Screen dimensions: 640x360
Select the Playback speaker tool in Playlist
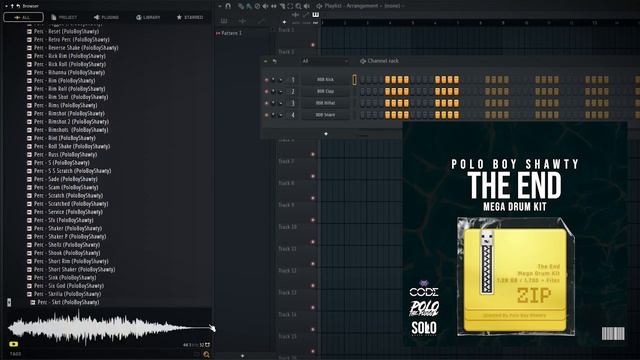307,6
